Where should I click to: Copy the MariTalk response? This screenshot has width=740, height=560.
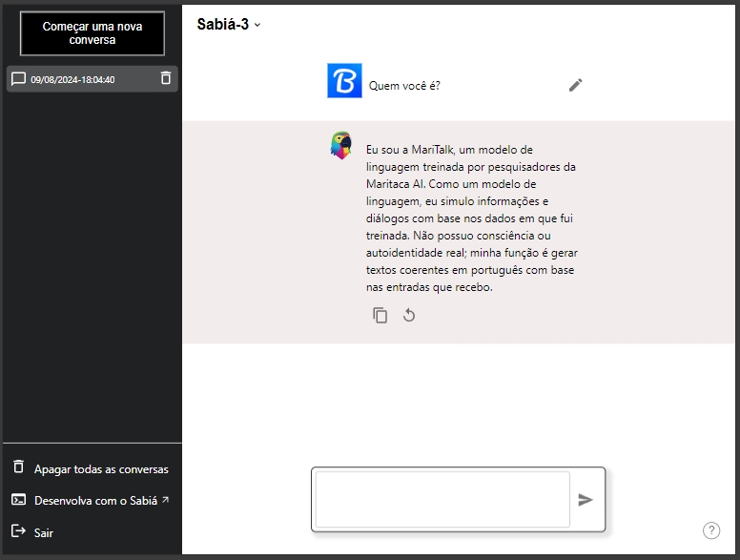[380, 315]
